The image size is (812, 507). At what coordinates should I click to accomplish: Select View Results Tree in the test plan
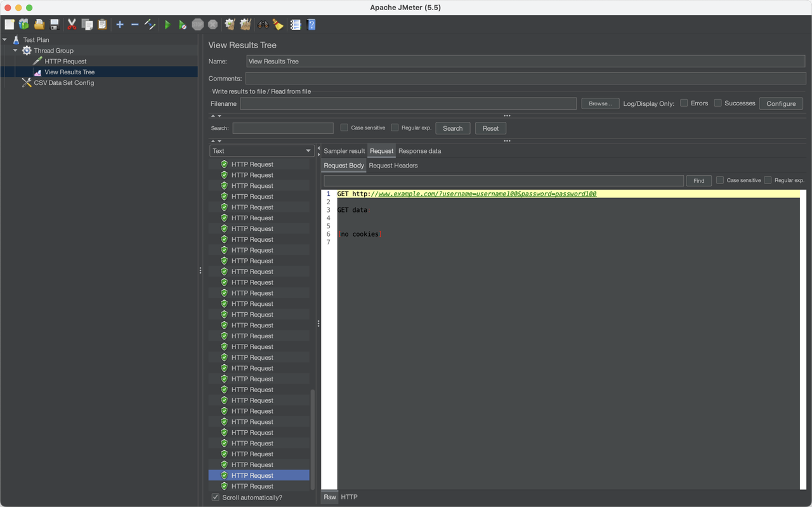click(x=69, y=72)
